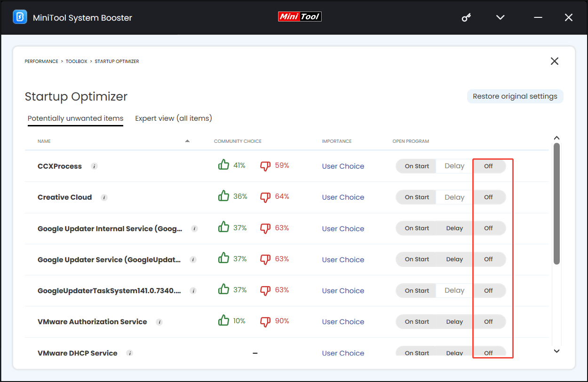Go to TOOLBOX in breadcrumb

tap(77, 62)
